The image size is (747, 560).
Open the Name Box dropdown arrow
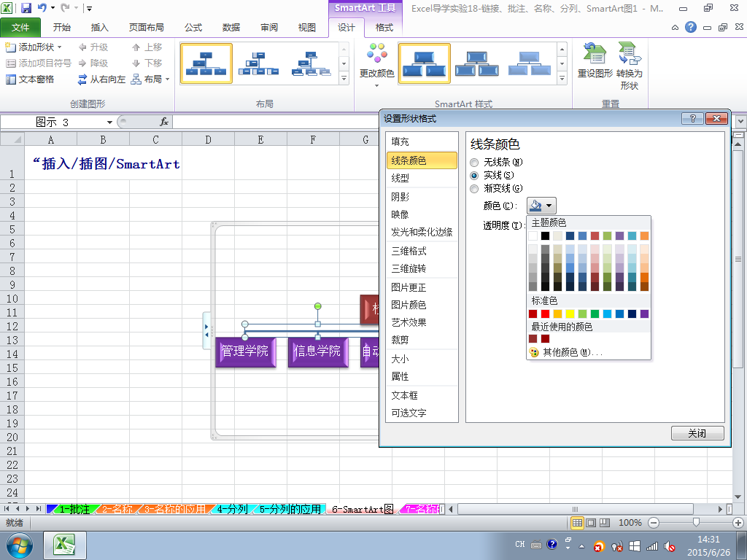(x=109, y=122)
